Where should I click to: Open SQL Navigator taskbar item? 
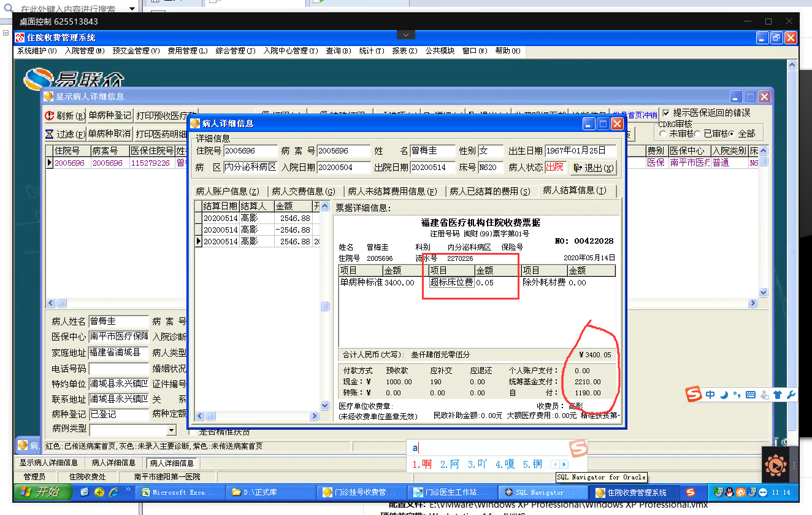[x=545, y=492]
